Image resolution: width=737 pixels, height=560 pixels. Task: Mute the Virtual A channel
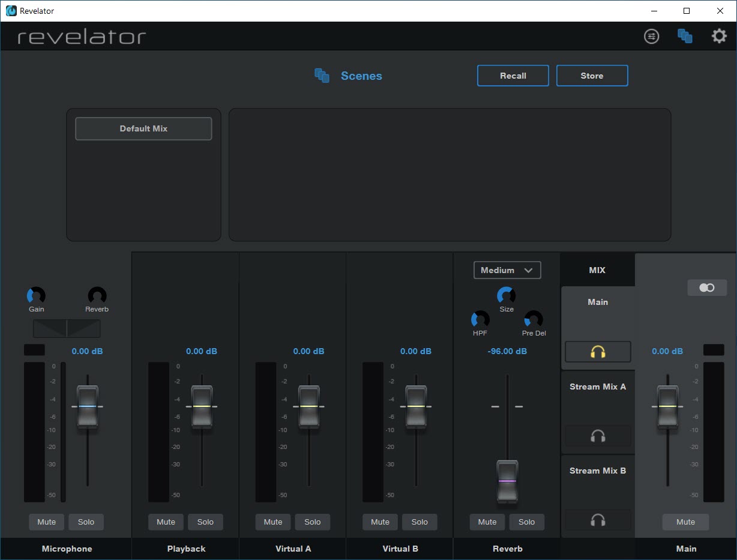click(x=273, y=522)
